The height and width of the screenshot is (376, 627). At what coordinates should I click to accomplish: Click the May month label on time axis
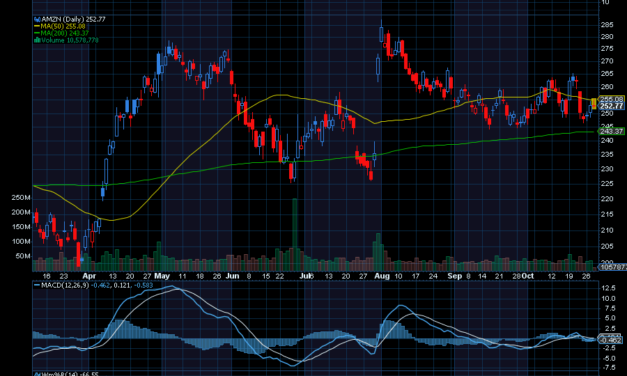click(162, 276)
